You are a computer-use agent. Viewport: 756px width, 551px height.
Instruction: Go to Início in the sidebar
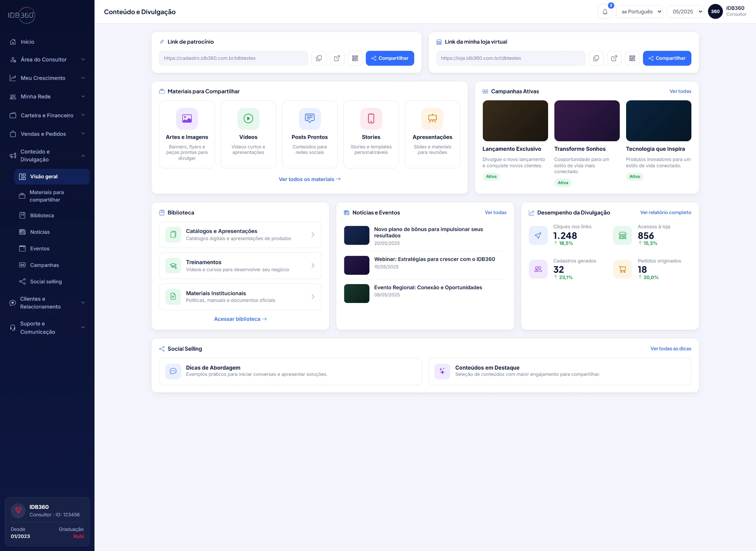[x=47, y=42]
